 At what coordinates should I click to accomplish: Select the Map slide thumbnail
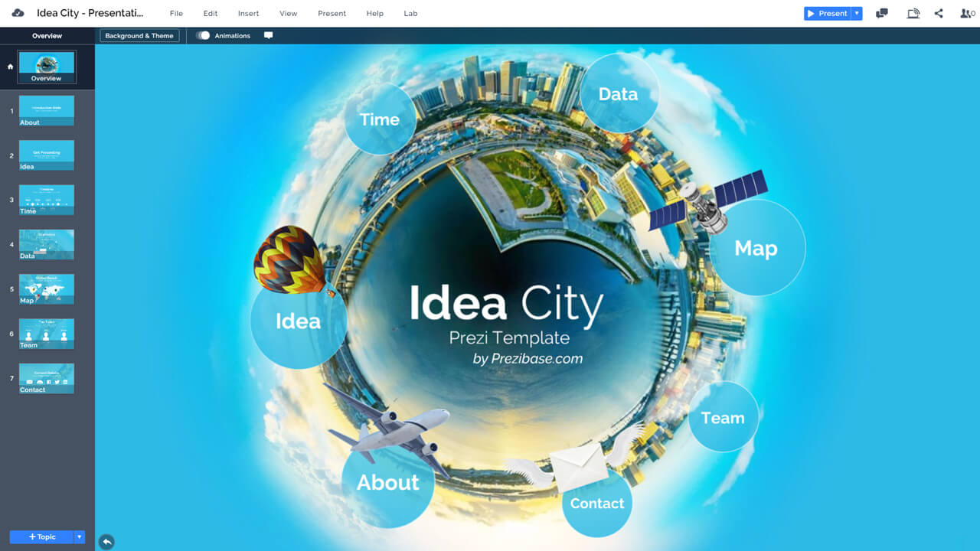(x=47, y=289)
